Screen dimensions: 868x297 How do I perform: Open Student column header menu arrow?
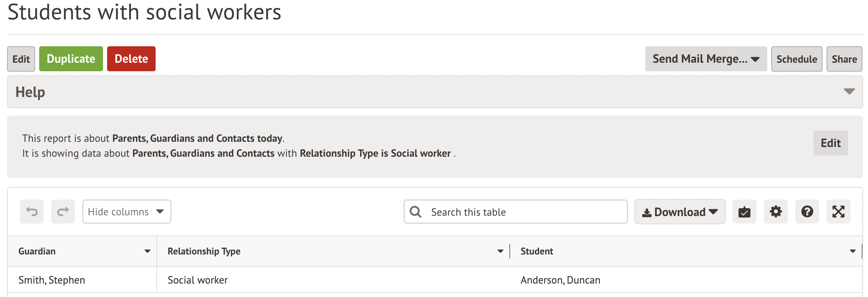(852, 251)
